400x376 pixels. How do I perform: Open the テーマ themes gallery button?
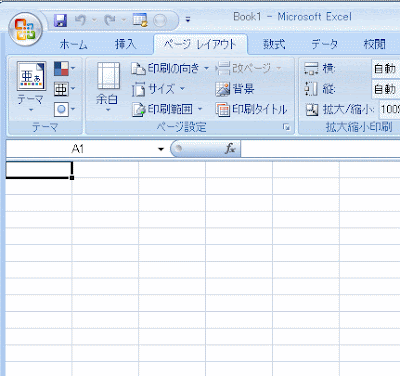(x=31, y=87)
